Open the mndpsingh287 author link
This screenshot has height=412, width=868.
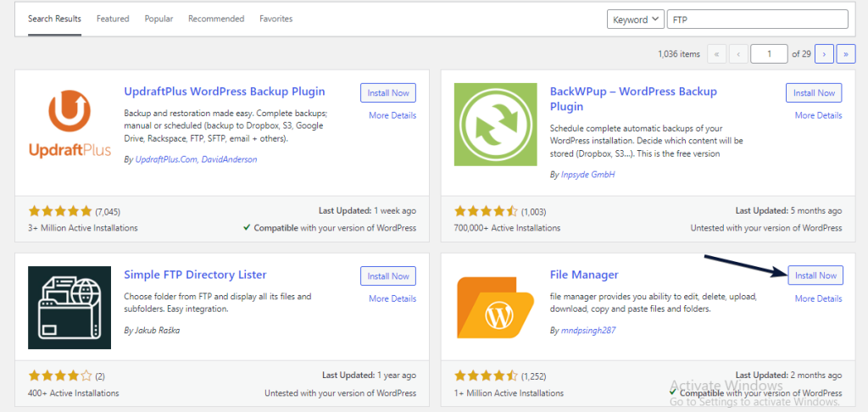point(587,331)
